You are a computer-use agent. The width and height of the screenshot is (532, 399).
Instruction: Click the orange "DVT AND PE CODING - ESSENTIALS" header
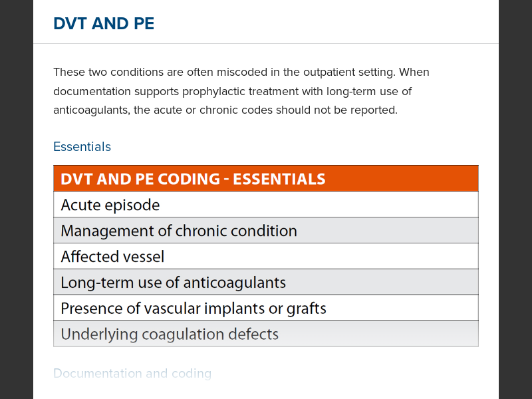[x=193, y=179]
